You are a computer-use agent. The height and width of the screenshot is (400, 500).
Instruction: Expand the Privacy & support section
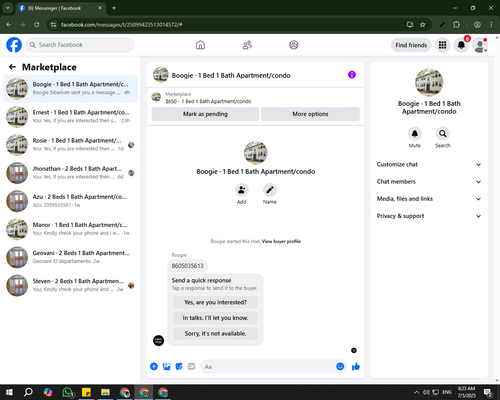pyautogui.click(x=429, y=216)
